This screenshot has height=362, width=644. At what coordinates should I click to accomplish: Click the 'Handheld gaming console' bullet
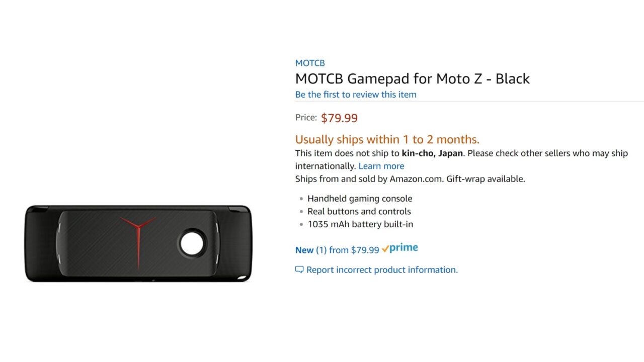tap(360, 199)
